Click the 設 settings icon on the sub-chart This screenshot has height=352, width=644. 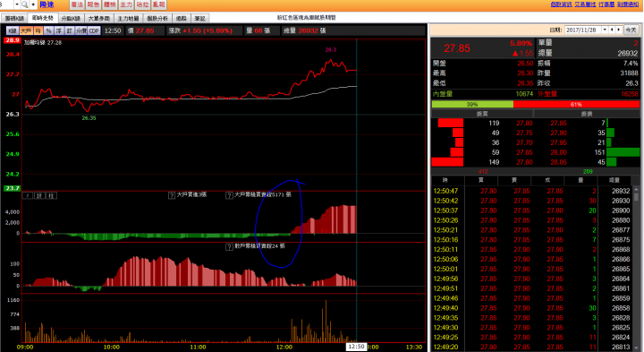(39, 196)
